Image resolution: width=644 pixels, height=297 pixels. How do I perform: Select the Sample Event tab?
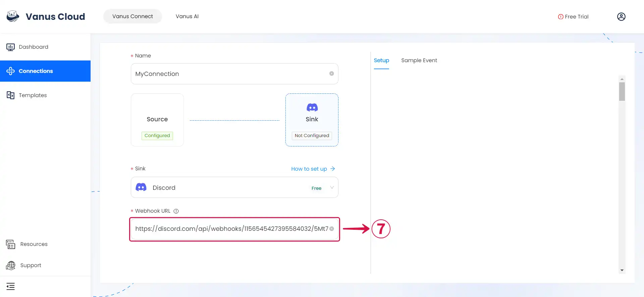(x=419, y=60)
